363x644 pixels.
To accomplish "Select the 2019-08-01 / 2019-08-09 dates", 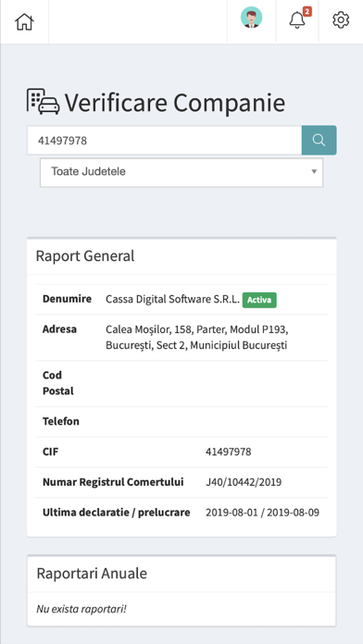I will tap(262, 513).
